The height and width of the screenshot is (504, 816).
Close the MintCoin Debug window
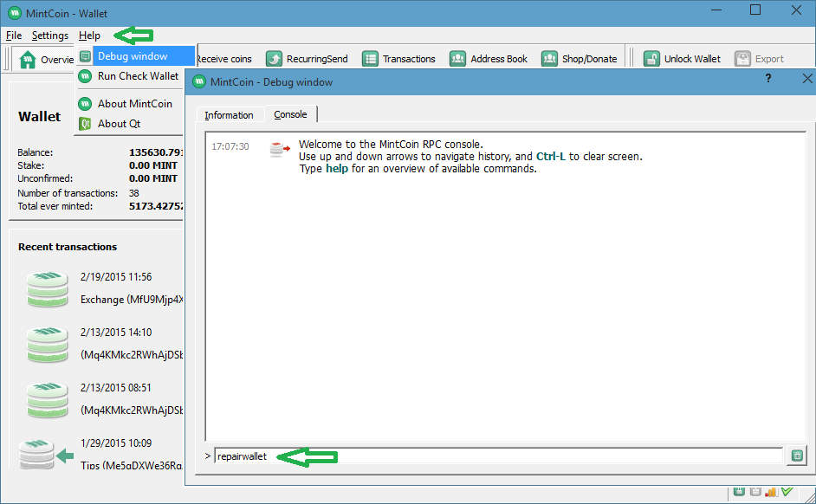(x=807, y=79)
